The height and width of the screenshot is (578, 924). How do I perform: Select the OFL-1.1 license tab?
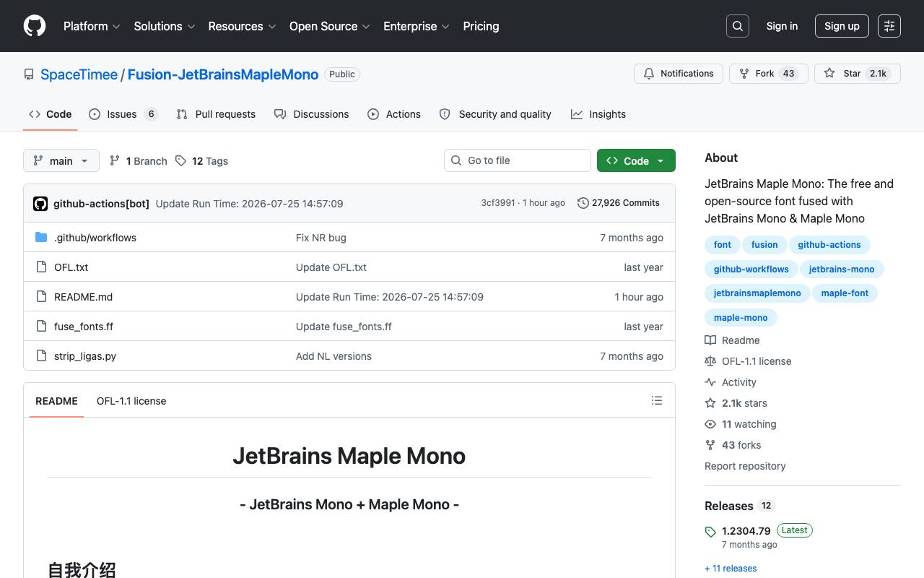[x=131, y=401]
